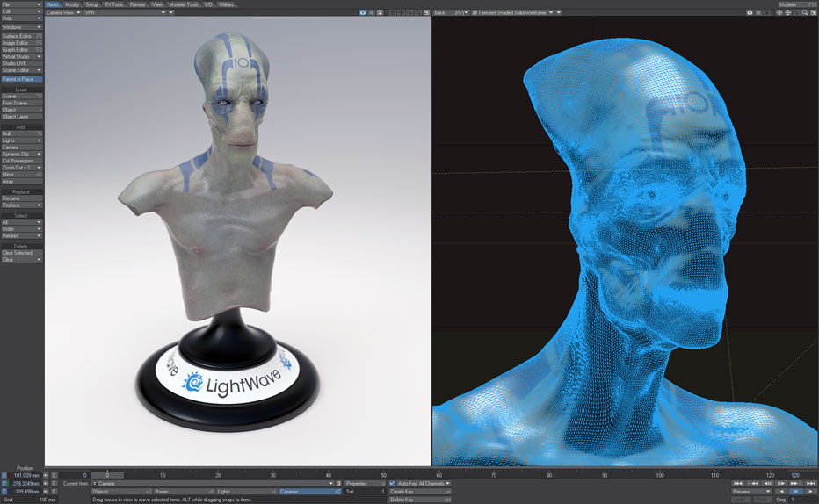This screenshot has width=819, height=504.
Task: Switch to the FX Tools tab
Action: click(114, 4)
